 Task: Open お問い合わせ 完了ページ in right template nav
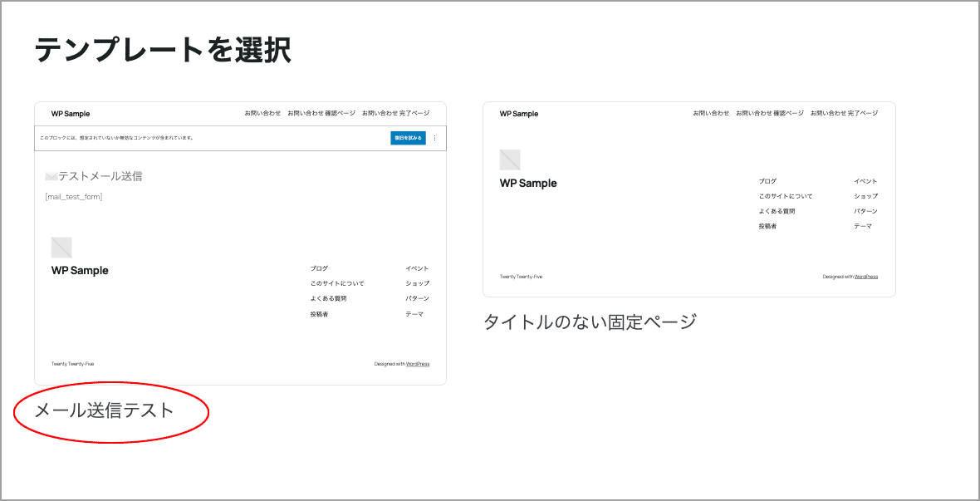[844, 113]
